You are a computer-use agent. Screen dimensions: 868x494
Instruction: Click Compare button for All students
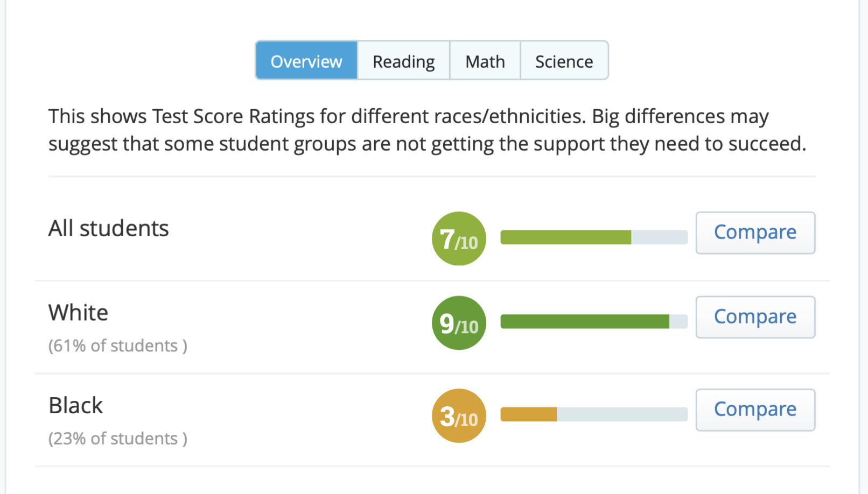click(755, 233)
